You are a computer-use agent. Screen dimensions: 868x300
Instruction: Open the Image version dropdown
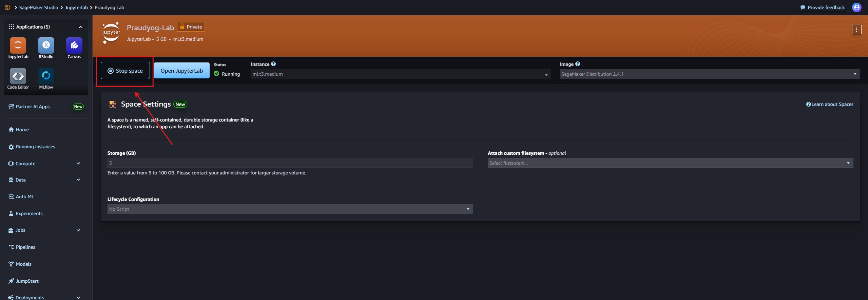tap(709, 74)
